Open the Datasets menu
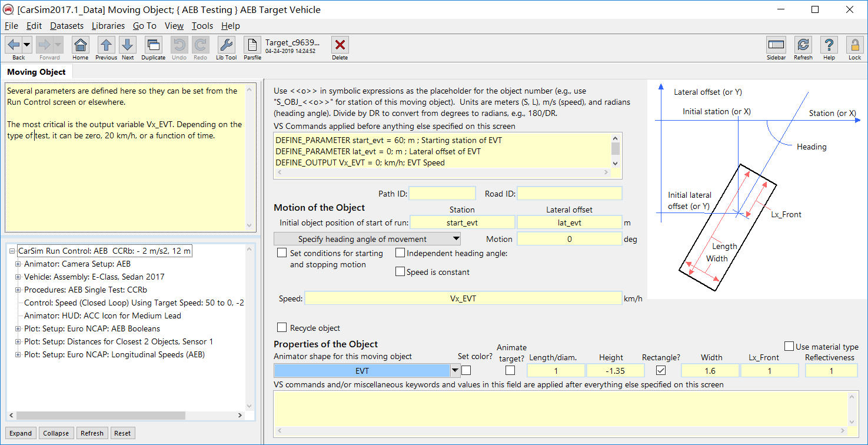The width and height of the screenshot is (868, 445). (x=66, y=26)
